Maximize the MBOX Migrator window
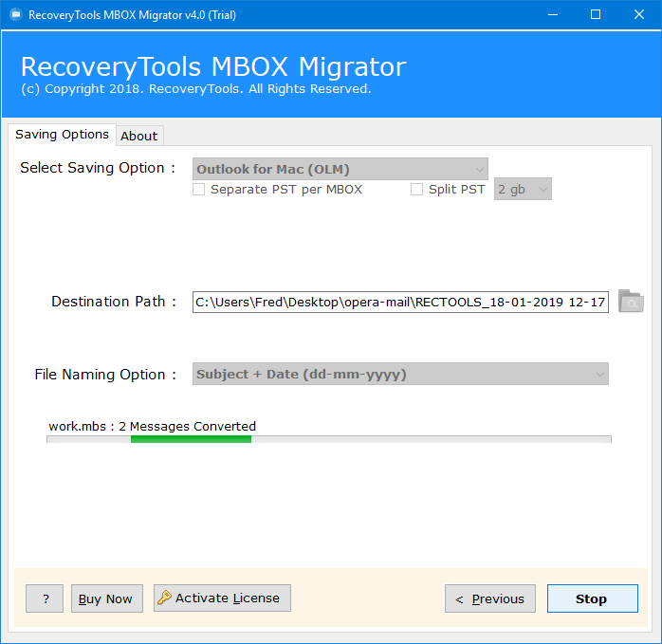Screen dimensions: 662x644 click(x=596, y=15)
